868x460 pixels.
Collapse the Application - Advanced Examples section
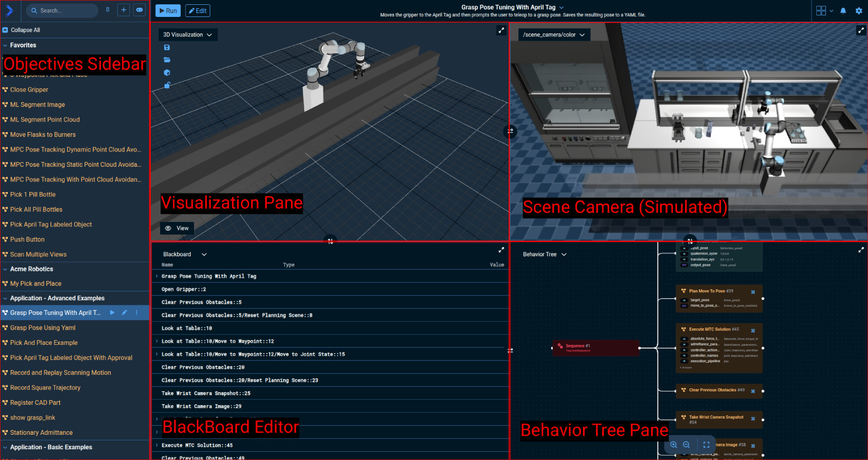tap(4, 298)
